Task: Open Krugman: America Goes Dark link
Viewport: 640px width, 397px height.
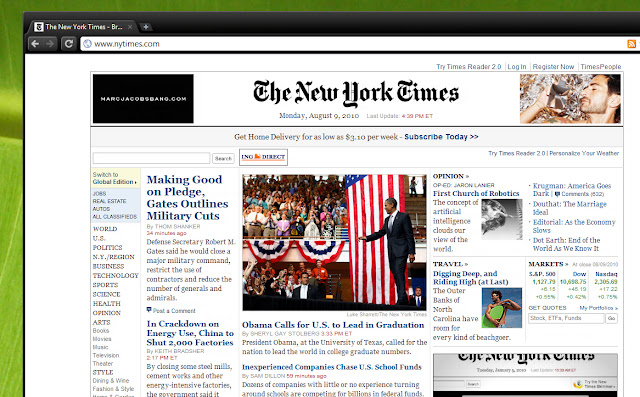Action: [572, 190]
